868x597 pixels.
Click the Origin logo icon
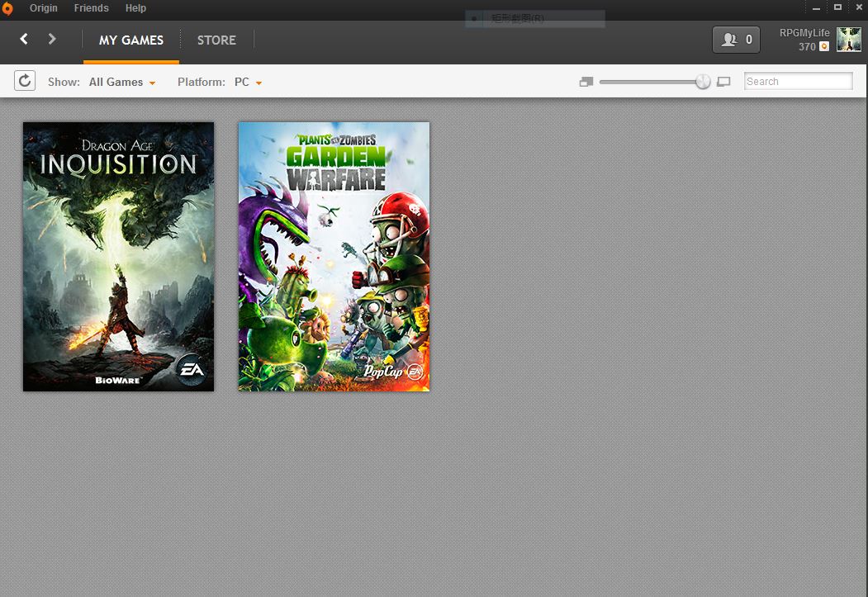[7, 8]
